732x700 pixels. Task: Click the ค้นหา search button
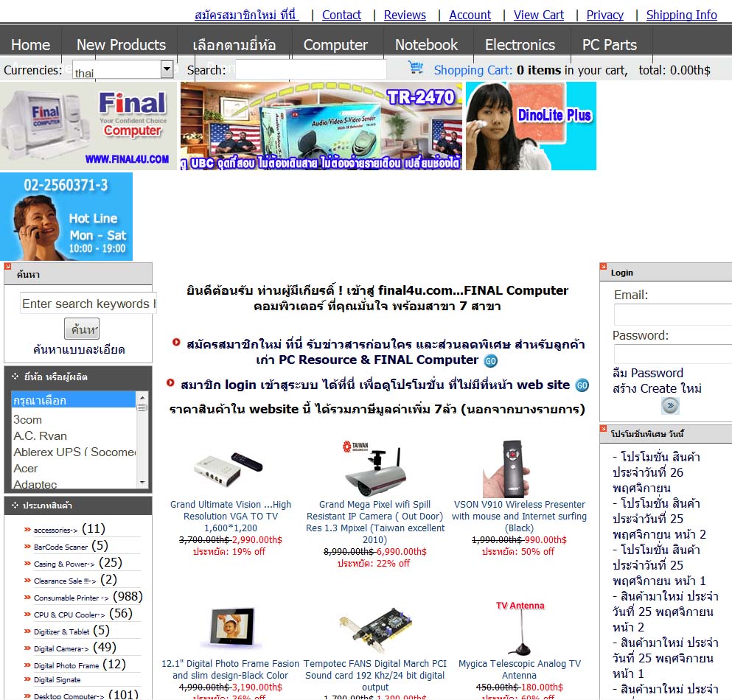tap(82, 329)
